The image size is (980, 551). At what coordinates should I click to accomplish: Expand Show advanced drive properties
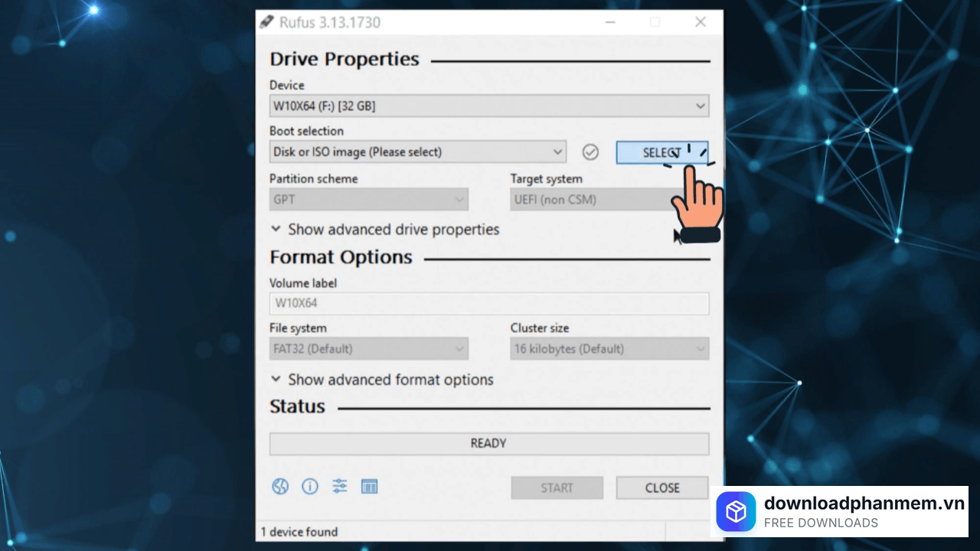[x=385, y=230]
